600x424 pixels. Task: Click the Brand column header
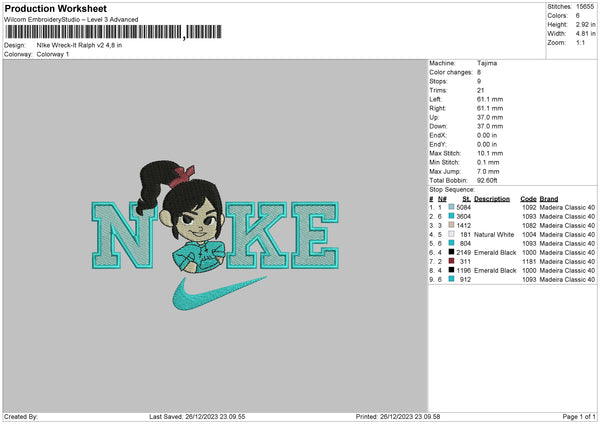point(549,199)
